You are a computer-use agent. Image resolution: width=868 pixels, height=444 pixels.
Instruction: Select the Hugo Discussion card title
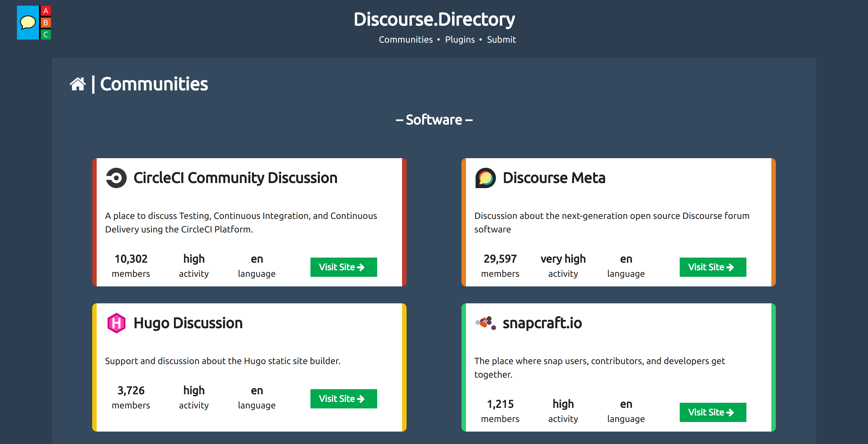(188, 323)
